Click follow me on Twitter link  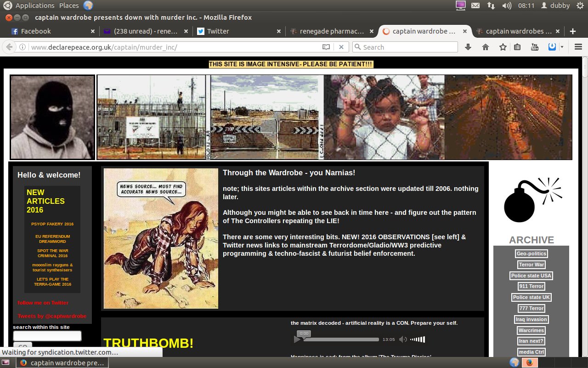click(x=43, y=303)
